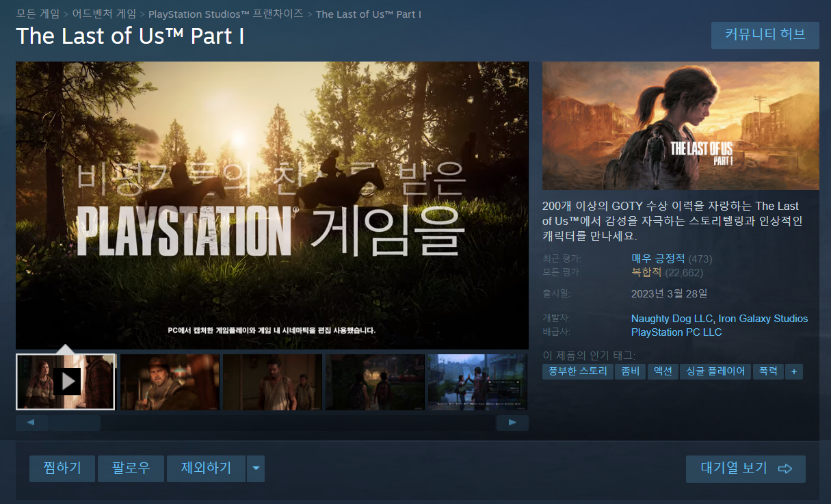Image resolution: width=831 pixels, height=504 pixels.
Task: Click the 개발자 label
Action: tap(557, 319)
